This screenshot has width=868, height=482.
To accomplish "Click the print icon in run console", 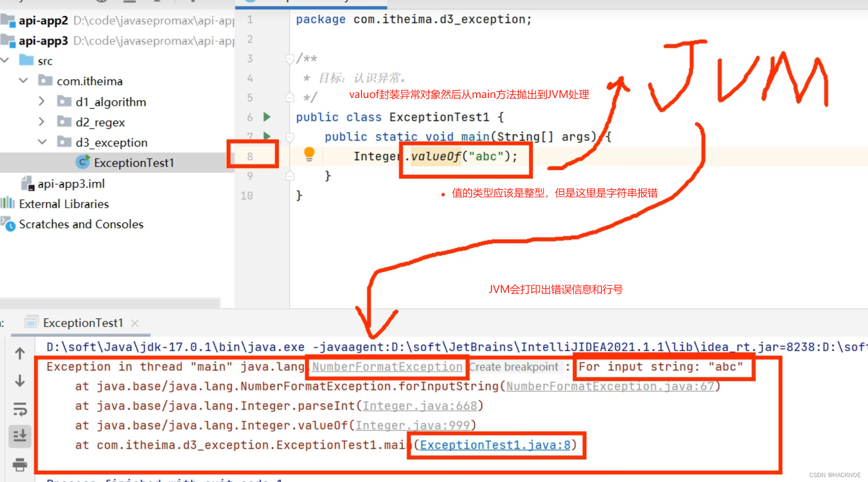I will pos(20,464).
